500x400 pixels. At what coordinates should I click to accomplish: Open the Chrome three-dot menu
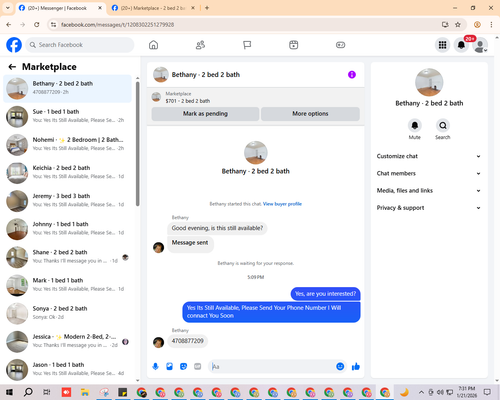pyautogui.click(x=491, y=24)
